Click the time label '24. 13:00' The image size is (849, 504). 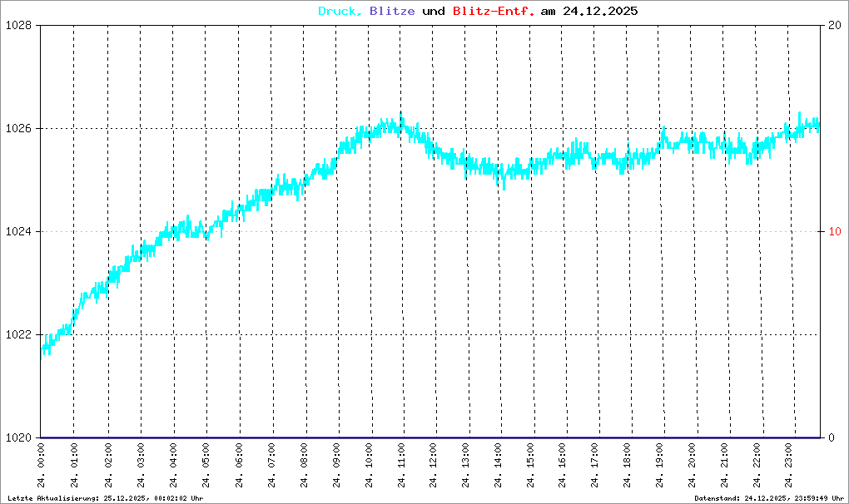465,466
